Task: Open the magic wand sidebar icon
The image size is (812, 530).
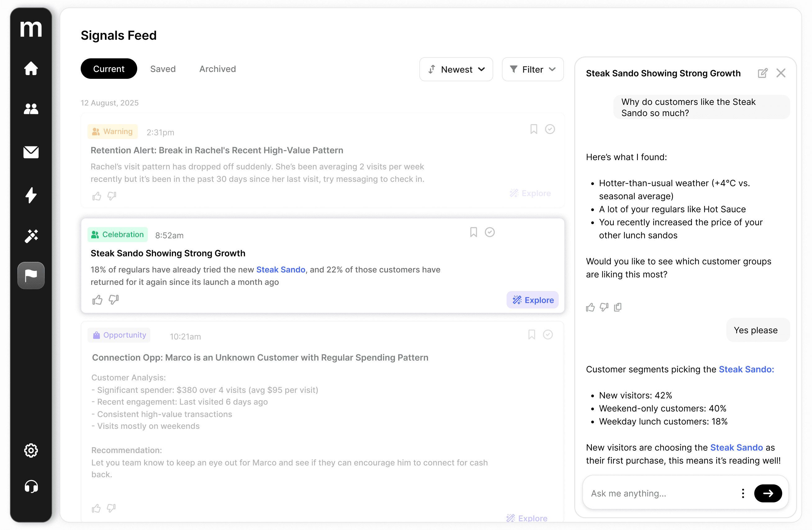Action: pyautogui.click(x=31, y=236)
